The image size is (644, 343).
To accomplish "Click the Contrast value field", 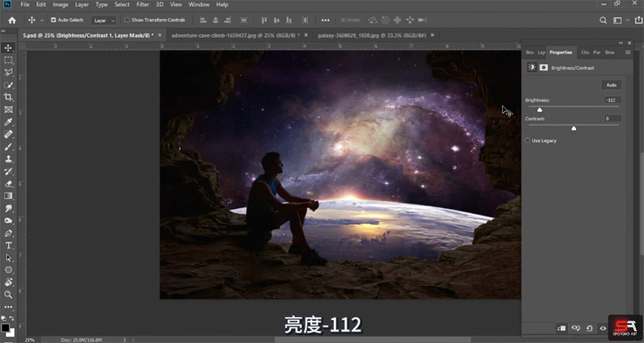I will 612,119.
